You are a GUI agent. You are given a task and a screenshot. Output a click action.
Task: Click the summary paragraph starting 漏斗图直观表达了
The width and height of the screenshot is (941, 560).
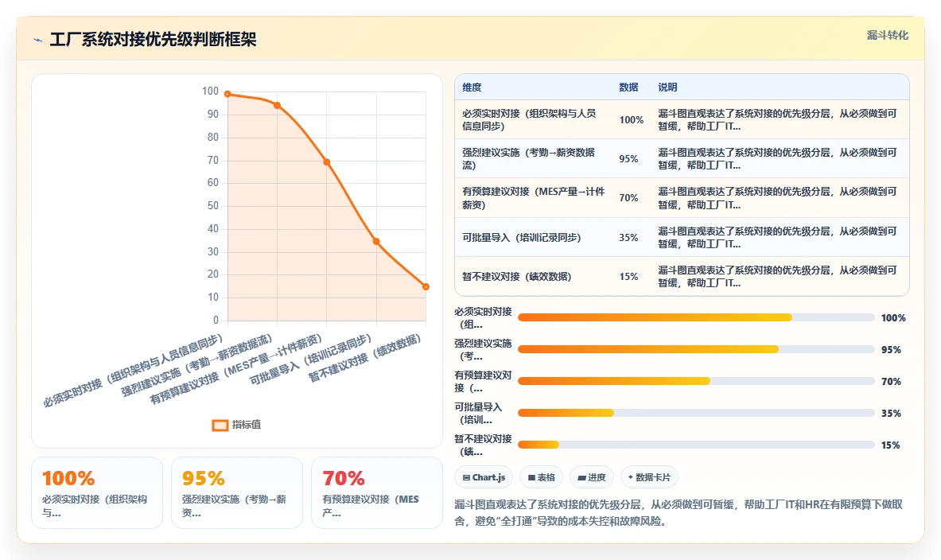[679, 512]
